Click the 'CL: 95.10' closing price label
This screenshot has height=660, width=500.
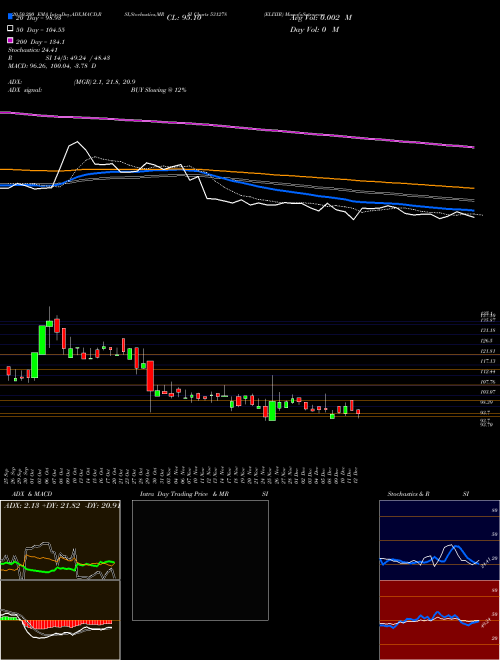click(184, 18)
